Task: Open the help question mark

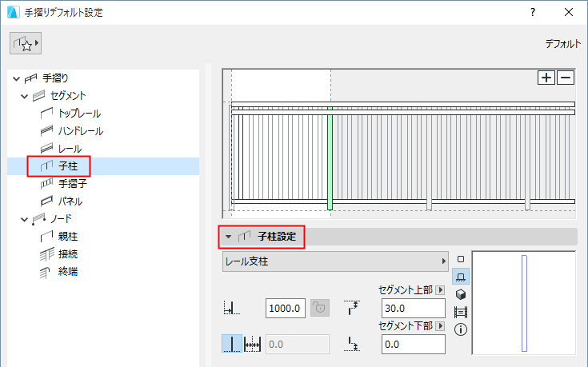Action: 533,12
